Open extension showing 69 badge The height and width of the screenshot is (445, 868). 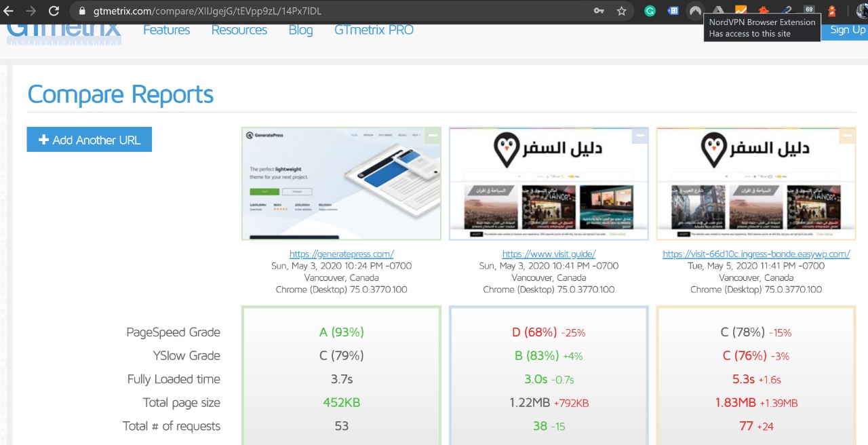(809, 9)
